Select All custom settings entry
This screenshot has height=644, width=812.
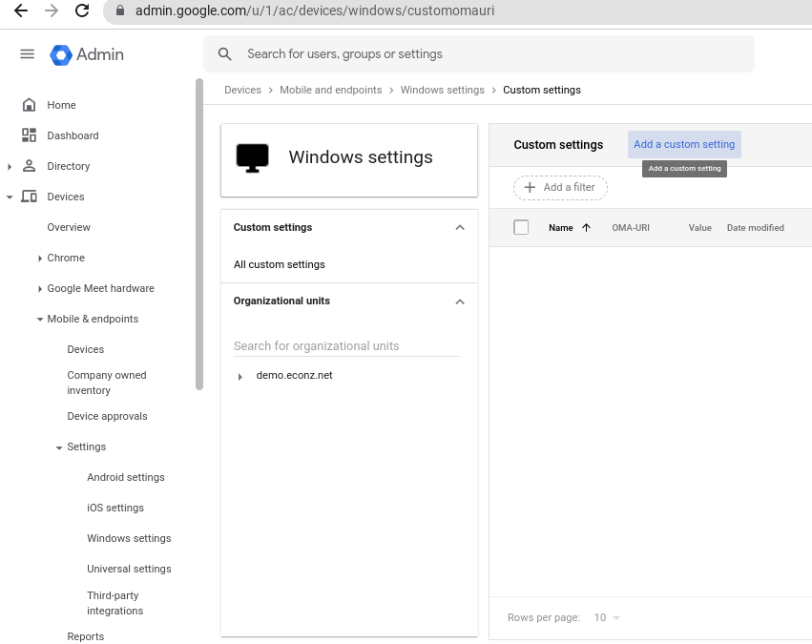click(x=280, y=264)
